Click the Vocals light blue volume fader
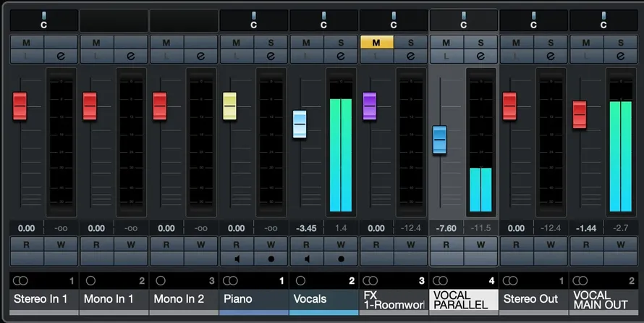 (x=300, y=124)
